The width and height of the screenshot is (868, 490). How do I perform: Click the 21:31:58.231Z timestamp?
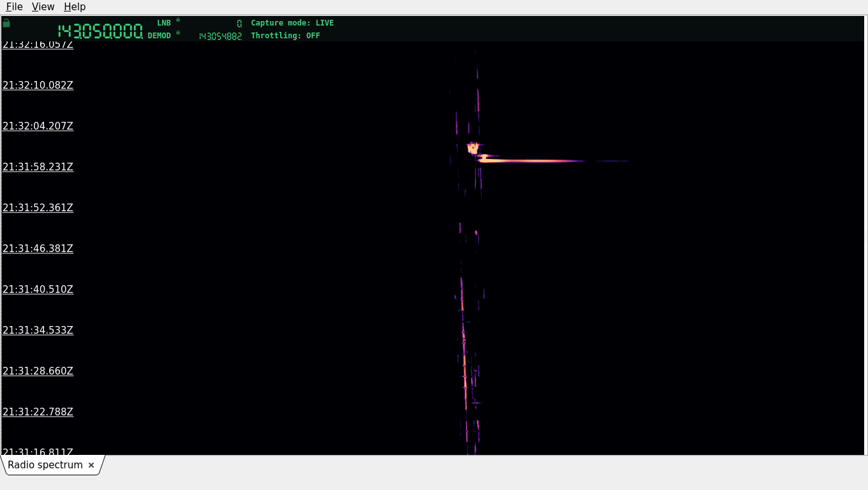tap(38, 167)
